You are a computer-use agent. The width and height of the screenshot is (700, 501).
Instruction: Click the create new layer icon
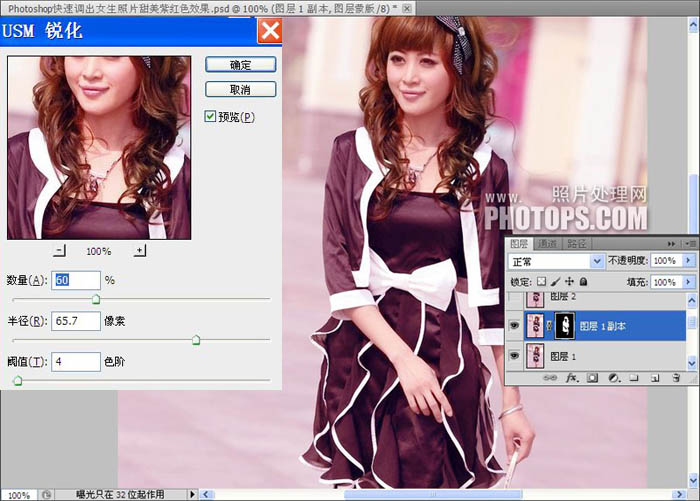tap(654, 379)
